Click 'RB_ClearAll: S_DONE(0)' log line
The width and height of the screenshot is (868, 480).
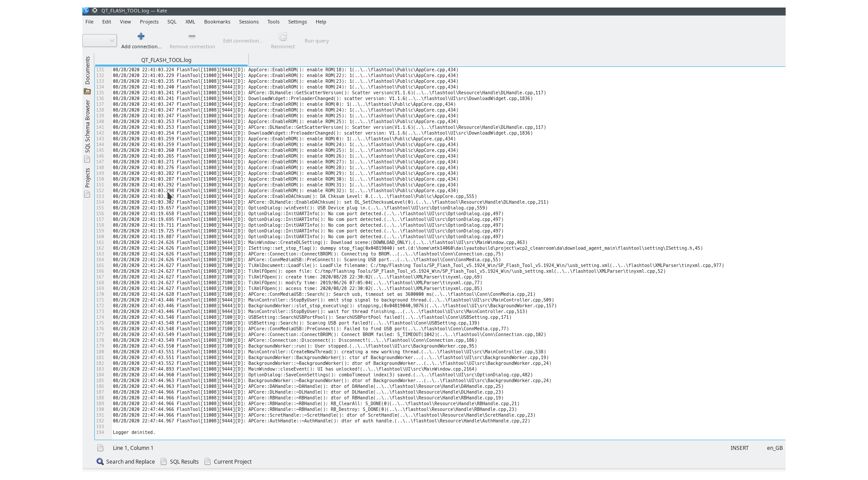click(x=316, y=404)
